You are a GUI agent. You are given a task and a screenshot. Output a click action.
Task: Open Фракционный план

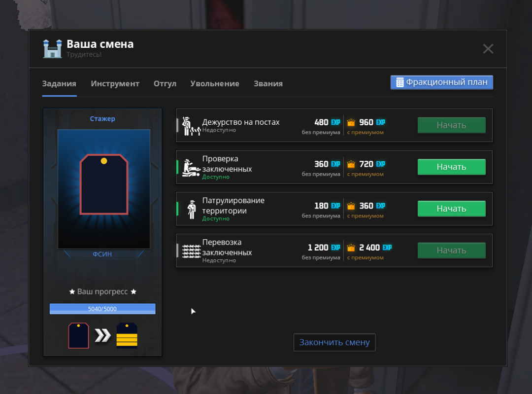(441, 82)
